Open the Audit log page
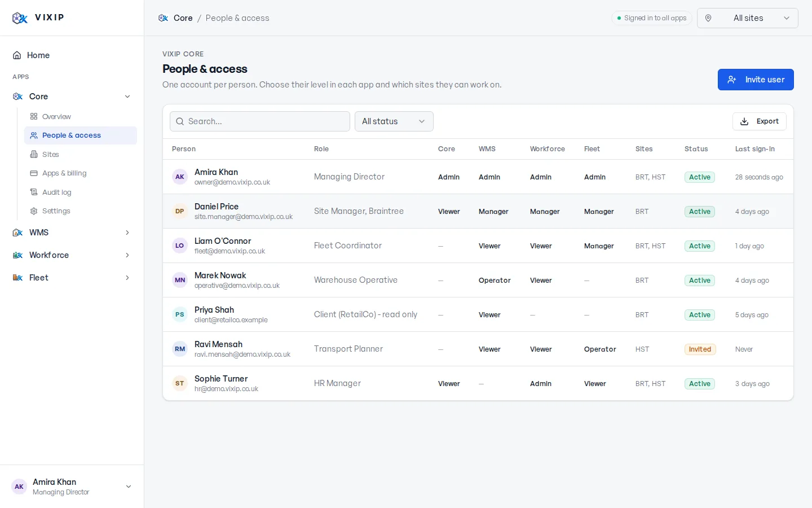 [81, 192]
